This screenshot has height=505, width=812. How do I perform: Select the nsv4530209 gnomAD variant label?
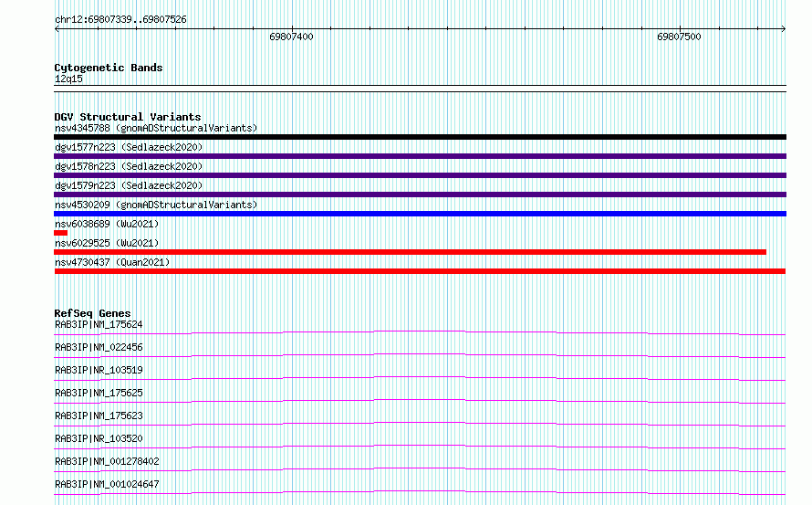(x=156, y=205)
